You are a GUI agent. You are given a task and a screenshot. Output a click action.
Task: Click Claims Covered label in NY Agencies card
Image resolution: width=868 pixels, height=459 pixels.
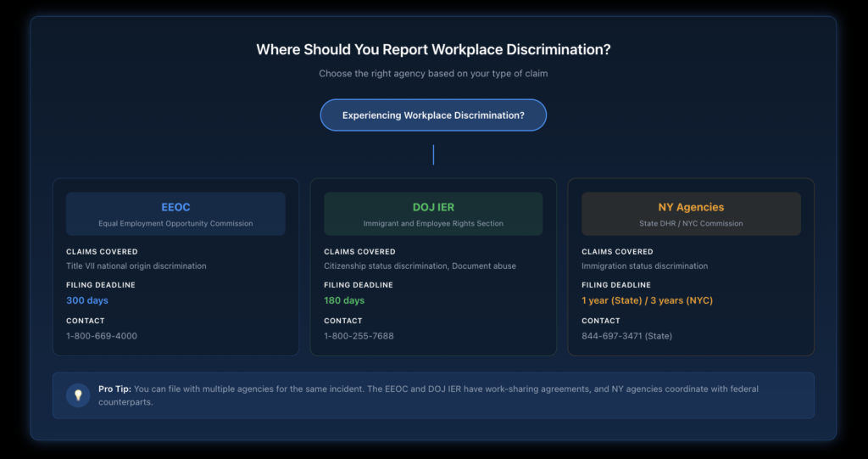[x=617, y=252]
